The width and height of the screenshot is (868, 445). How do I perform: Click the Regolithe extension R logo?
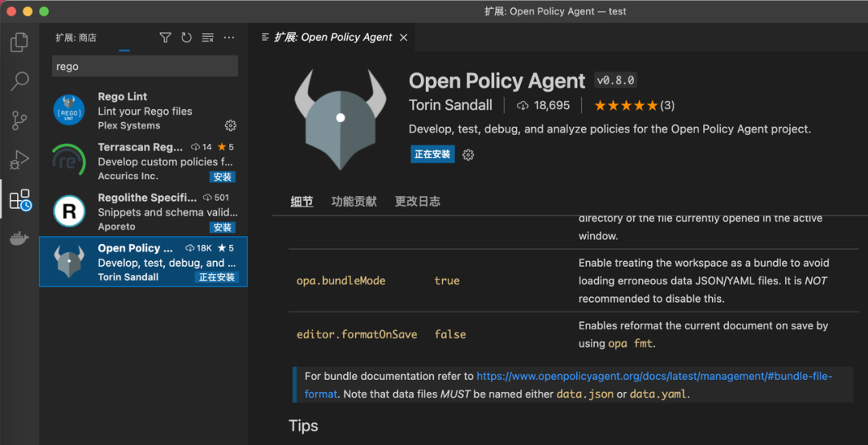pos(68,211)
